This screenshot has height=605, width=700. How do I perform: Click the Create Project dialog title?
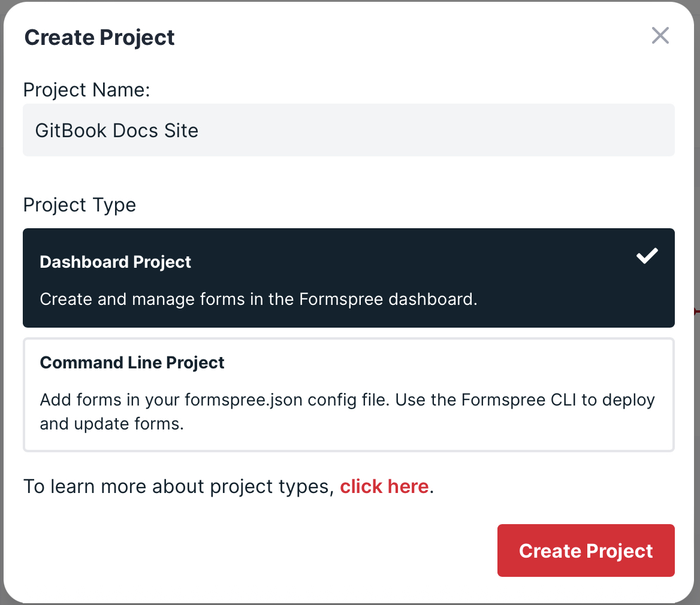click(99, 37)
